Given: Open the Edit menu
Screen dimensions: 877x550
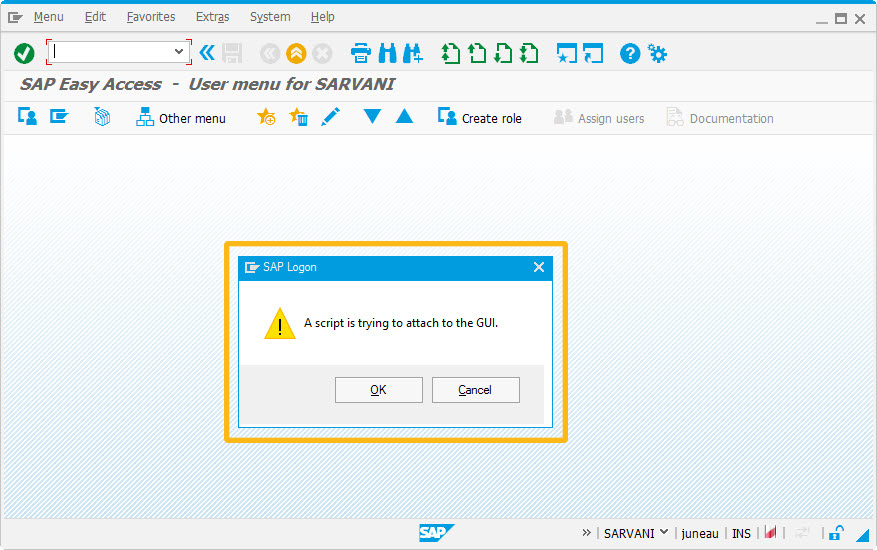Looking at the screenshot, I should coord(95,17).
